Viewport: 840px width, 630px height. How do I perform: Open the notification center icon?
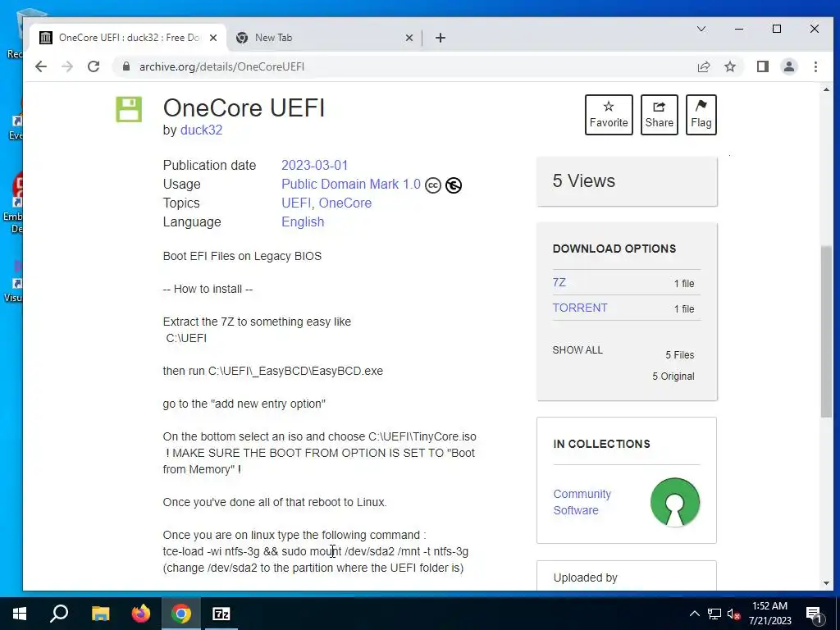(815, 614)
